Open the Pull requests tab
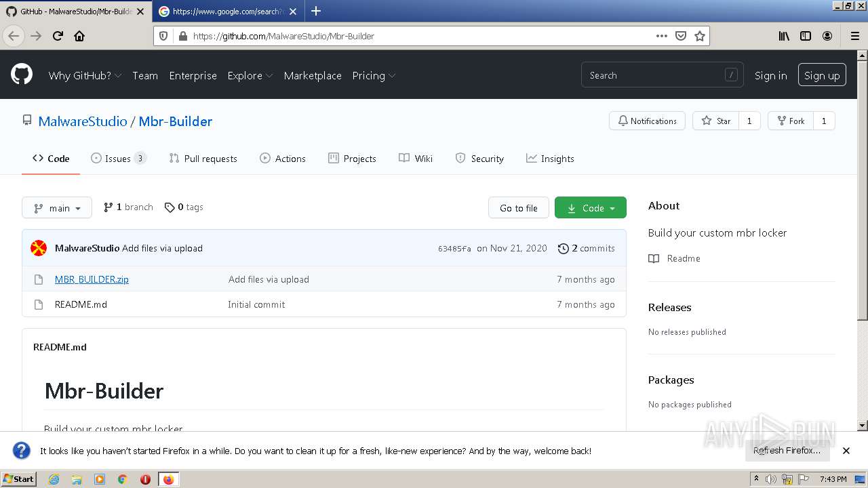This screenshot has height=488, width=868. [203, 159]
